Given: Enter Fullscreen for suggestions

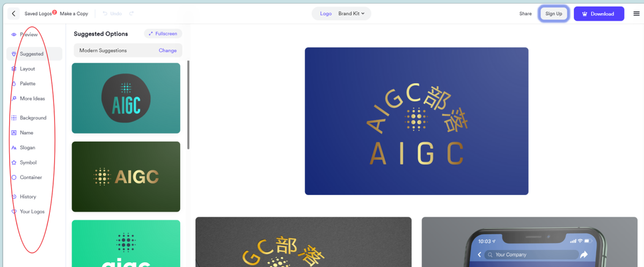Looking at the screenshot, I should point(163,34).
